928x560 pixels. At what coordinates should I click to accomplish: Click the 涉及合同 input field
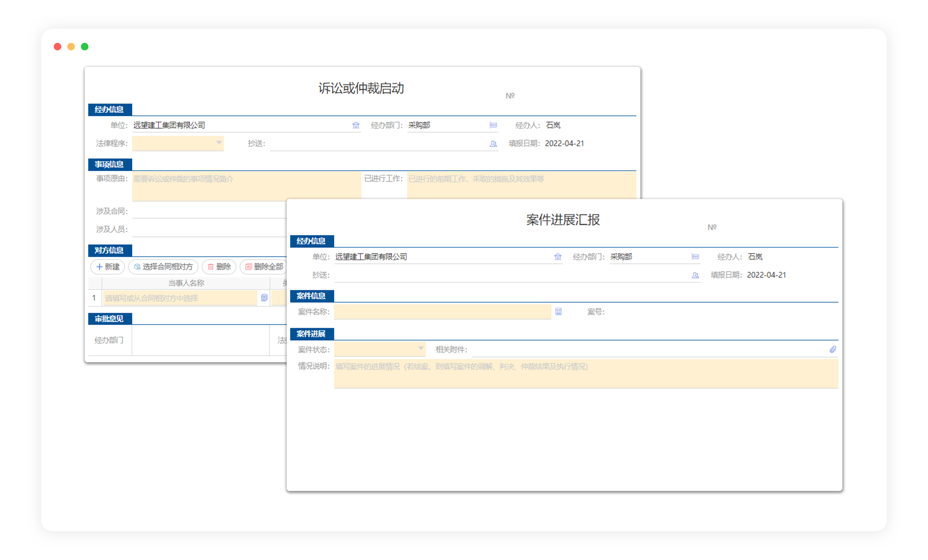[x=209, y=211]
